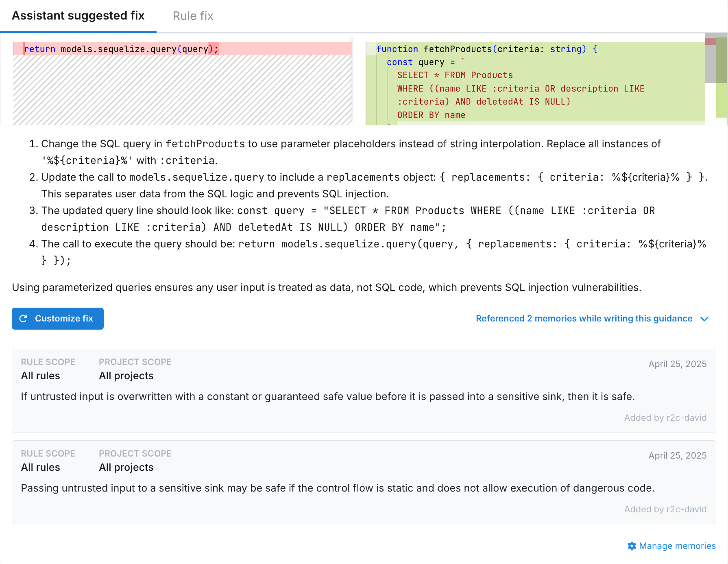The image size is (728, 564).
Task: Switch to the Rule fix tab
Action: tap(193, 16)
